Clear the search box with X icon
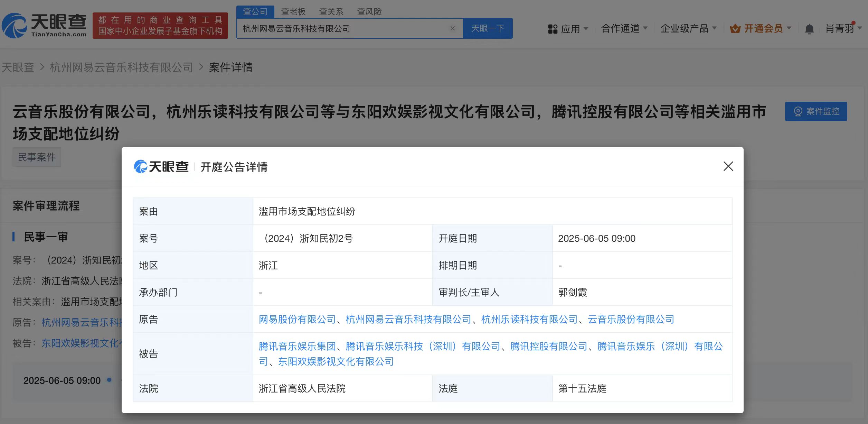Screen dimensions: 868x424 coord(452,28)
